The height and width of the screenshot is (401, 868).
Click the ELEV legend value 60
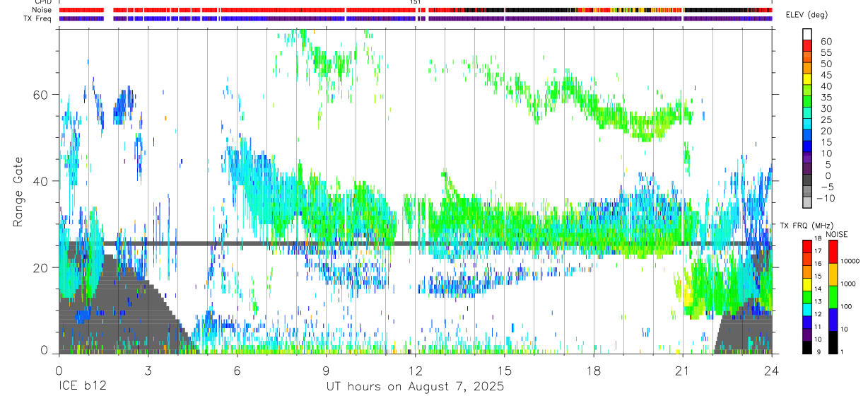825,40
